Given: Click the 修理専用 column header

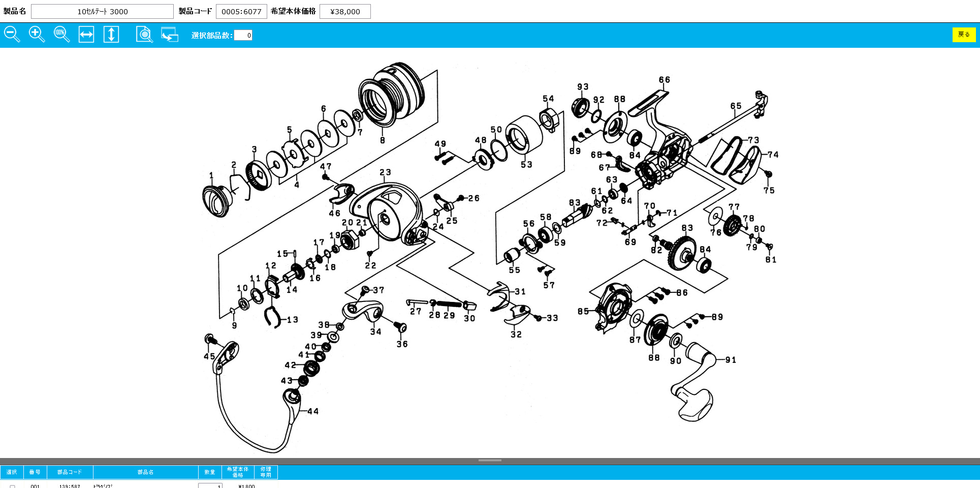Looking at the screenshot, I should [x=266, y=472].
